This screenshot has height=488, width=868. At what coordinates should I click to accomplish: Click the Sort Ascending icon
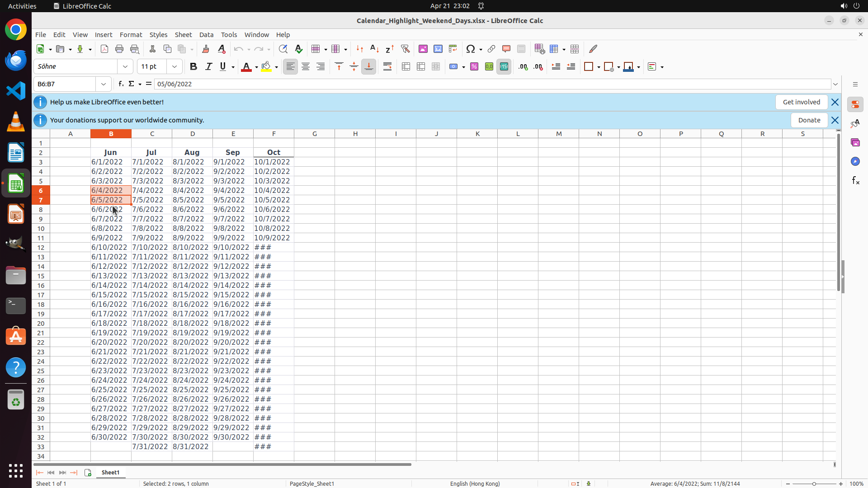(x=374, y=49)
